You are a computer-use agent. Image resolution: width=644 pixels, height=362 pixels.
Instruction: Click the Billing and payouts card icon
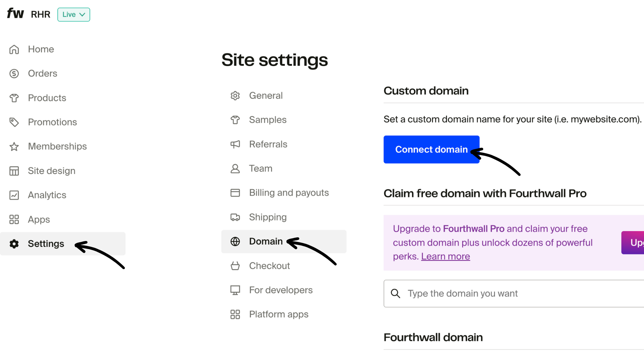pos(235,193)
